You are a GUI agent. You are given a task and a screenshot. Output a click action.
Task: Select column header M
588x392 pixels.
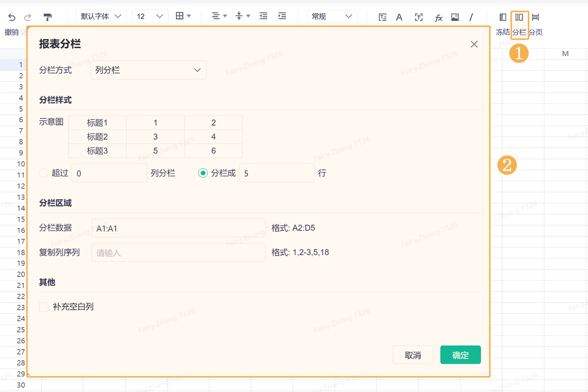pyautogui.click(x=565, y=54)
